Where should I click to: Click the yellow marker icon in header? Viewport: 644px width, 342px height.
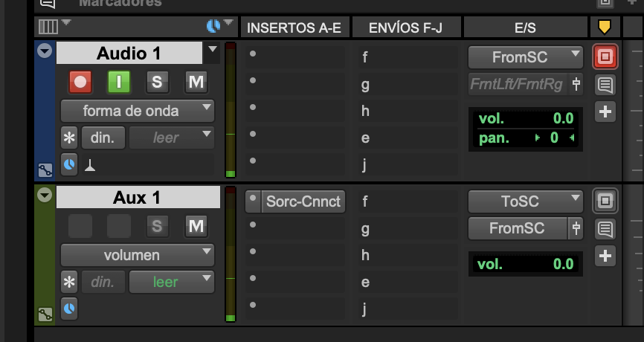[604, 28]
